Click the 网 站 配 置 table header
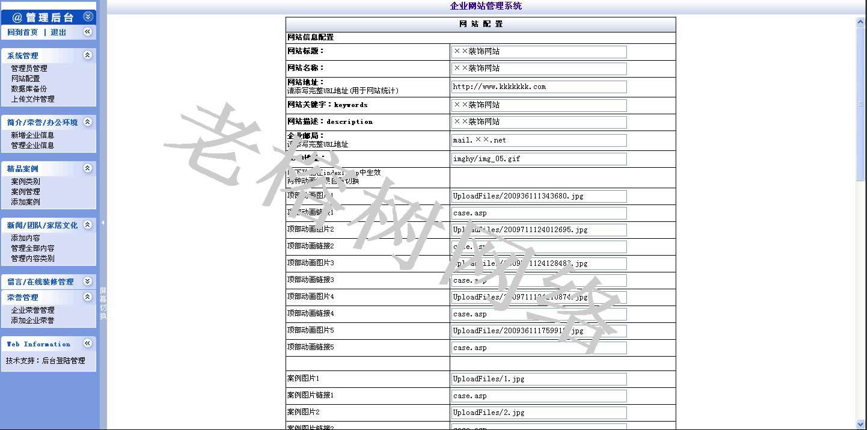868x430 pixels. click(x=481, y=24)
